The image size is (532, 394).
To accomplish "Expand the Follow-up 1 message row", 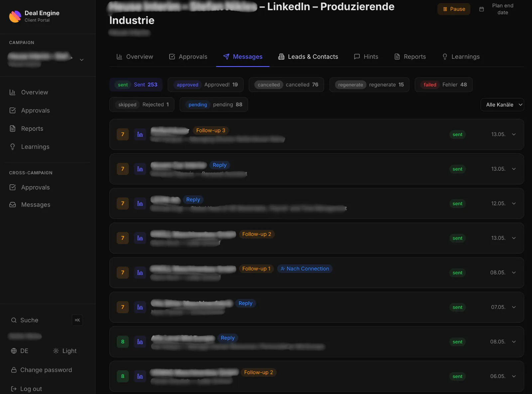I will coord(514,273).
